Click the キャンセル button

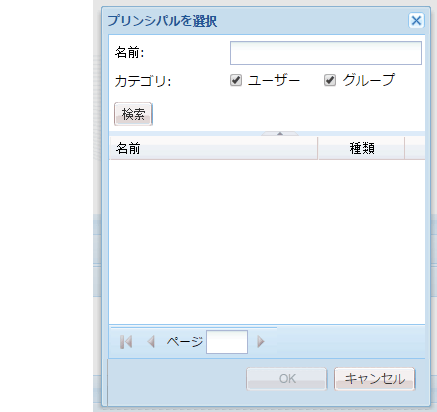click(375, 379)
